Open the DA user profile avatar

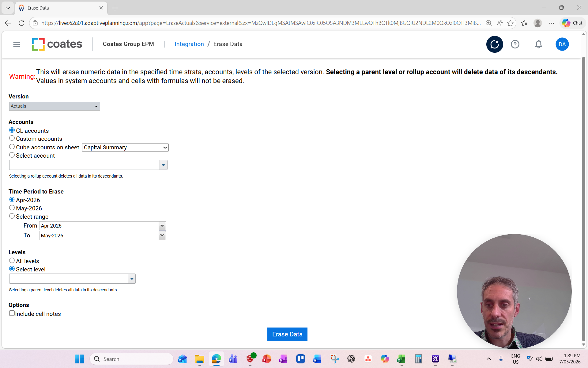click(562, 44)
